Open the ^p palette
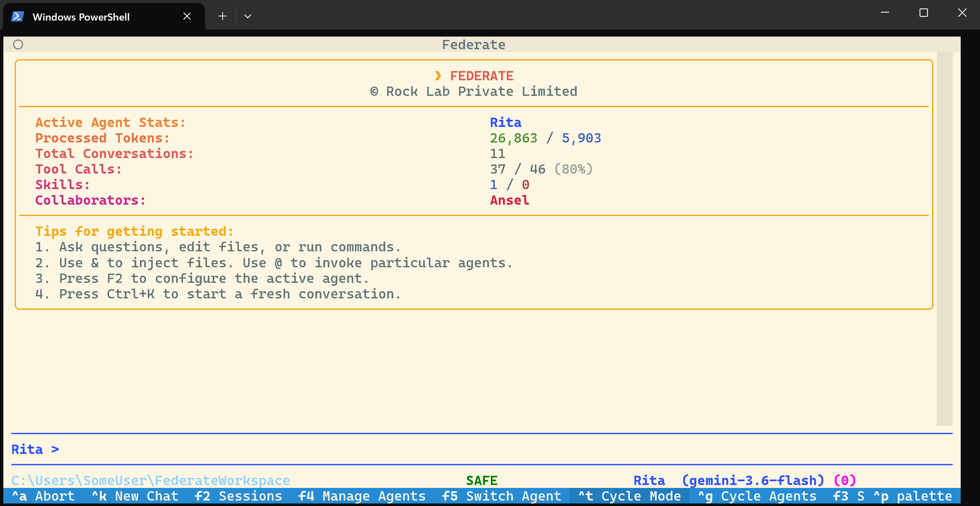Viewport: 980px width, 506px height. pos(913,496)
